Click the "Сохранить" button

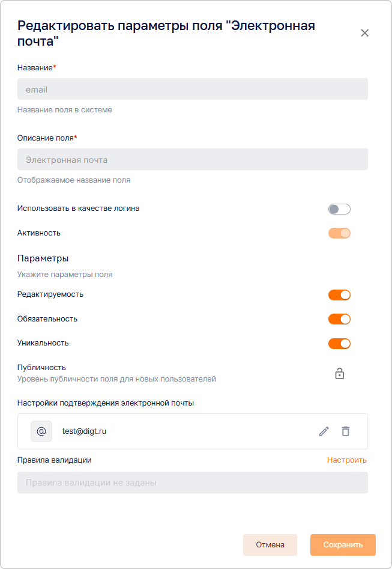(x=343, y=545)
